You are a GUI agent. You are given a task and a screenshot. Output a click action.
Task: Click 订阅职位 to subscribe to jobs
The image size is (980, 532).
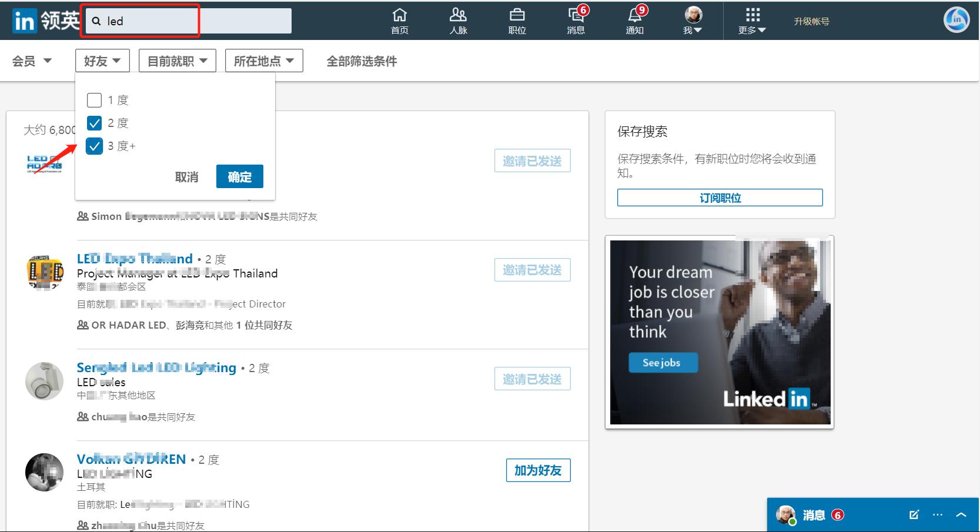719,198
